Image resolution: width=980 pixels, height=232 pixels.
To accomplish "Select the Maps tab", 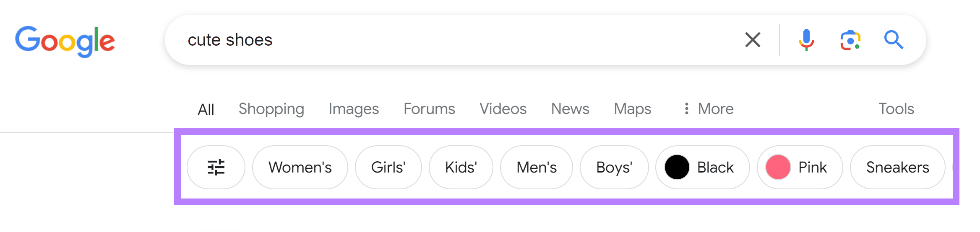I will pyautogui.click(x=633, y=109).
